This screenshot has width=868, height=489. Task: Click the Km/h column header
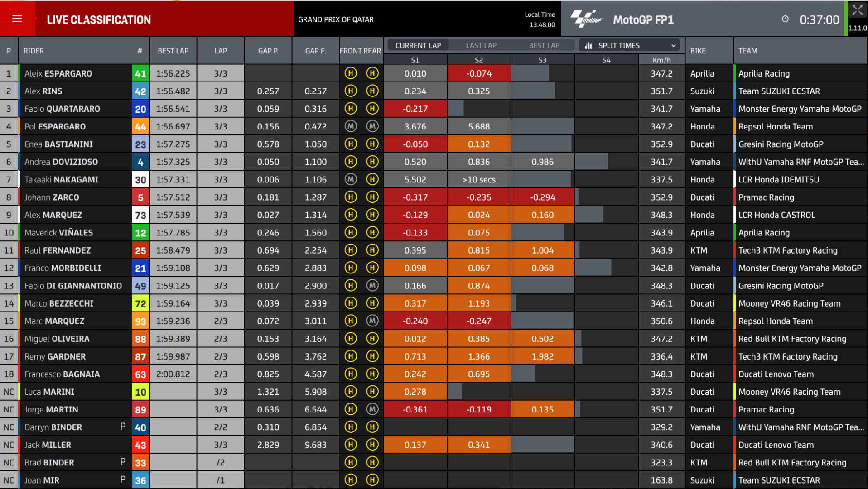point(661,60)
